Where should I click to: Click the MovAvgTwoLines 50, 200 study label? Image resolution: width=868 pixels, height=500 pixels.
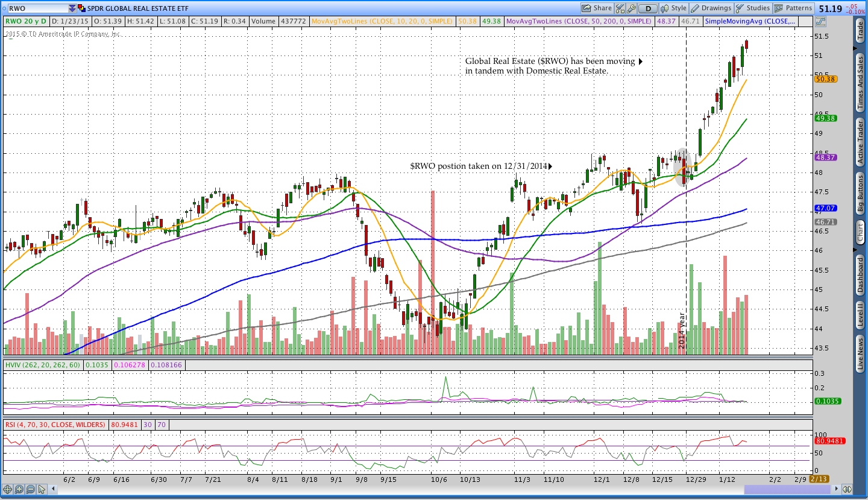point(579,21)
